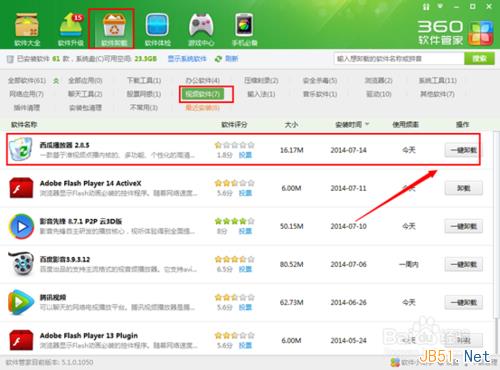Image resolution: width=500 pixels, height=370 pixels.
Task: Select the 下载工具(1) category
Action: click(x=144, y=81)
